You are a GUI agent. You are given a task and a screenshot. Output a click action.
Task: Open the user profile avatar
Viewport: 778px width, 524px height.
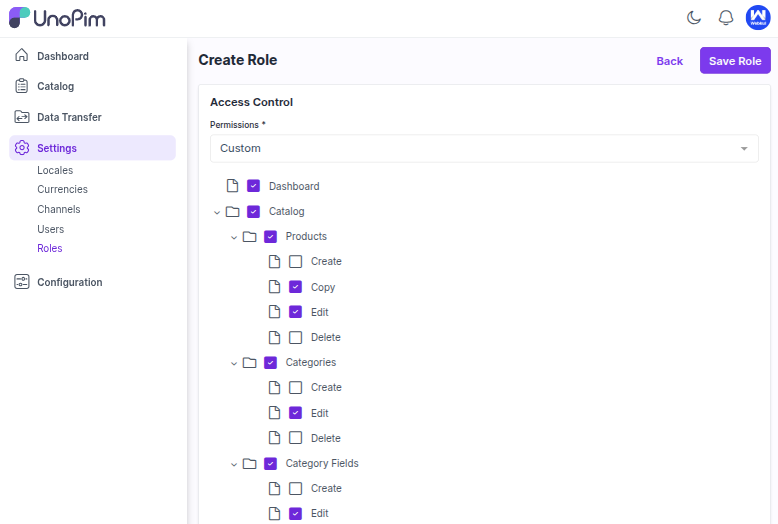(x=758, y=18)
